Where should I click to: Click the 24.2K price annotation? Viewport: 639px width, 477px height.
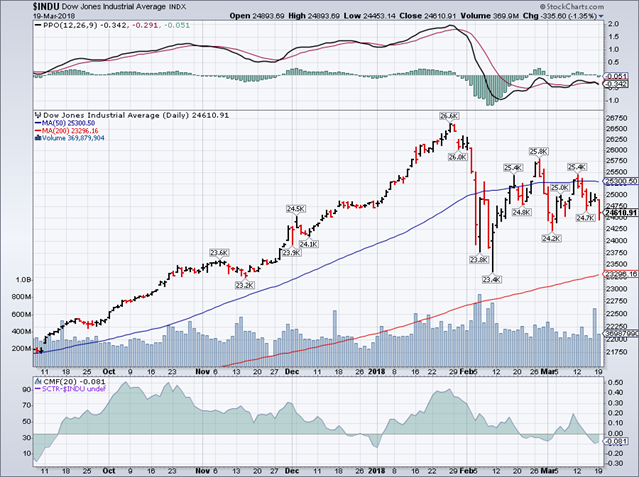[x=549, y=237]
